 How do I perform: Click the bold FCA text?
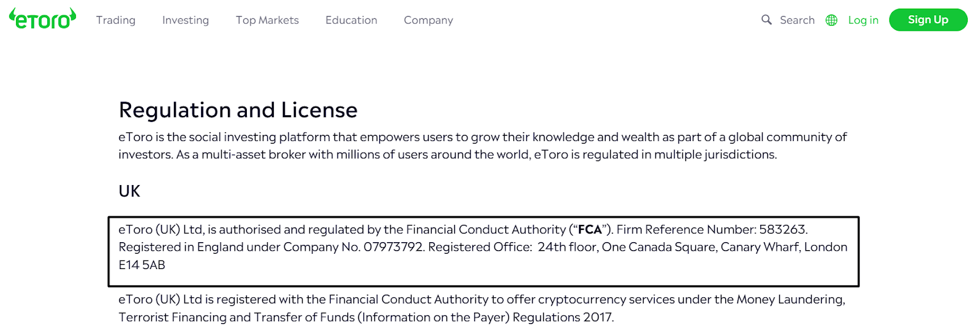pos(590,230)
